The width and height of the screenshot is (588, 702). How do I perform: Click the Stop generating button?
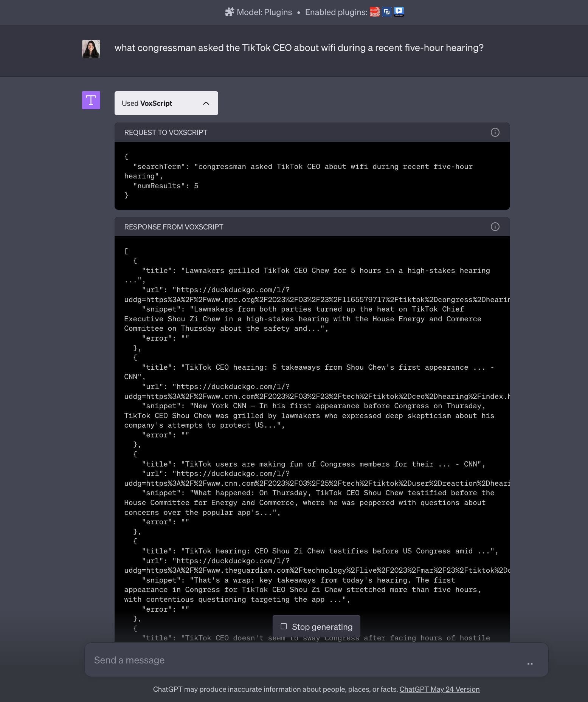(x=316, y=627)
